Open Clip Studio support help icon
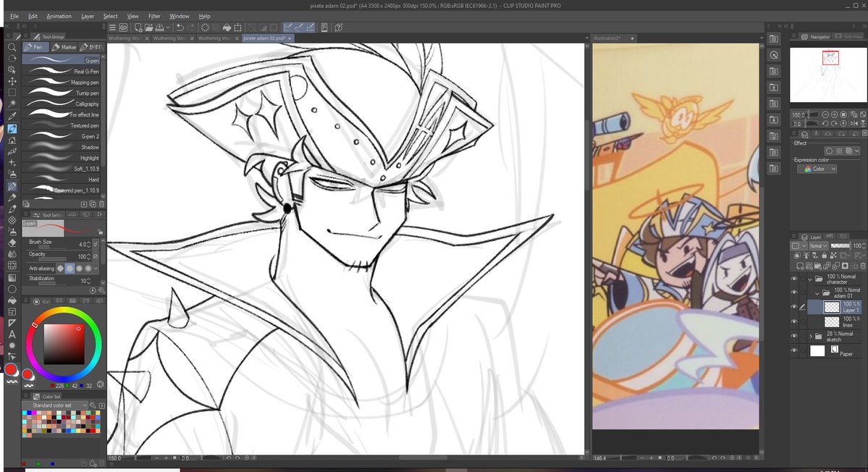Screen dimensions: 868x472 coord(339,27)
